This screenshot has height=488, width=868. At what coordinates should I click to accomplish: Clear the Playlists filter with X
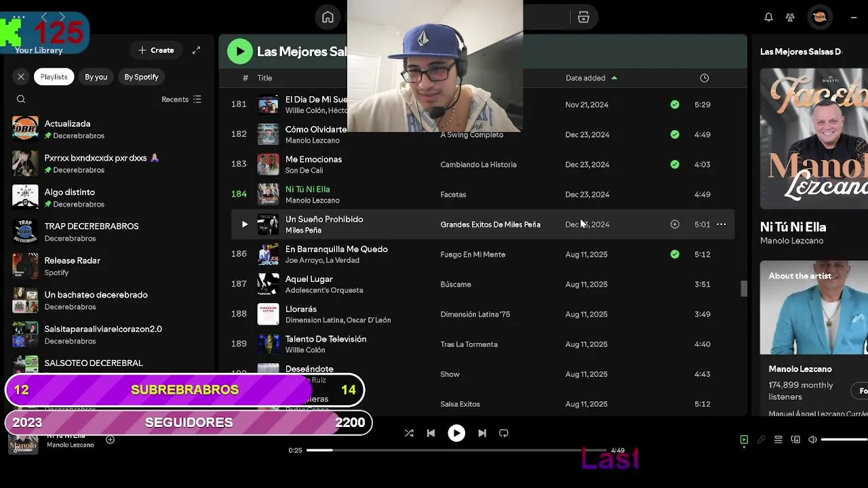point(21,77)
